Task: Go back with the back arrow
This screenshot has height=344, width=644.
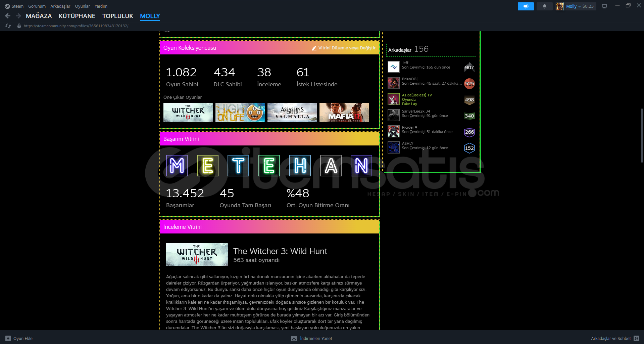Action: [8, 16]
